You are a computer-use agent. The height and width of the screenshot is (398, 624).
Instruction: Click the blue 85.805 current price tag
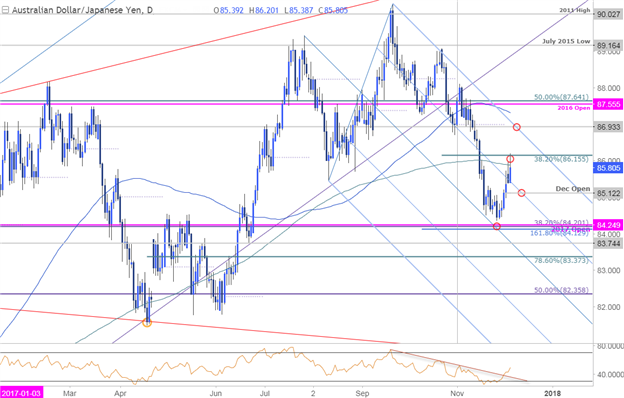(608, 168)
